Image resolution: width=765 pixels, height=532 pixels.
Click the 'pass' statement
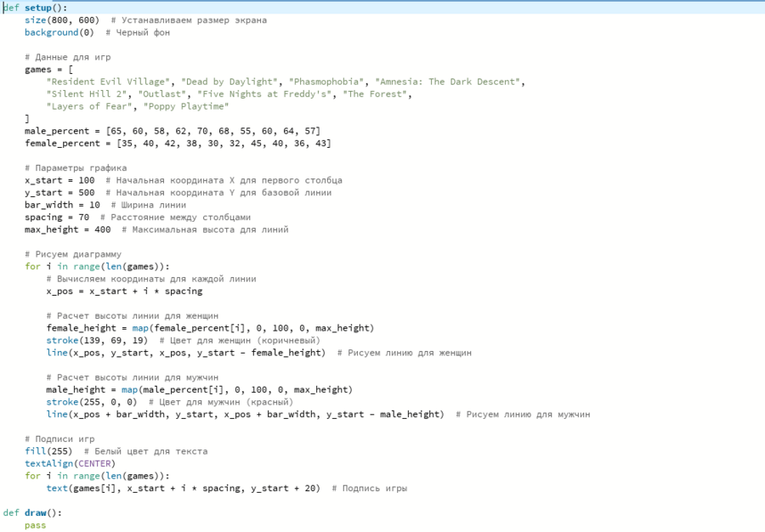35,526
